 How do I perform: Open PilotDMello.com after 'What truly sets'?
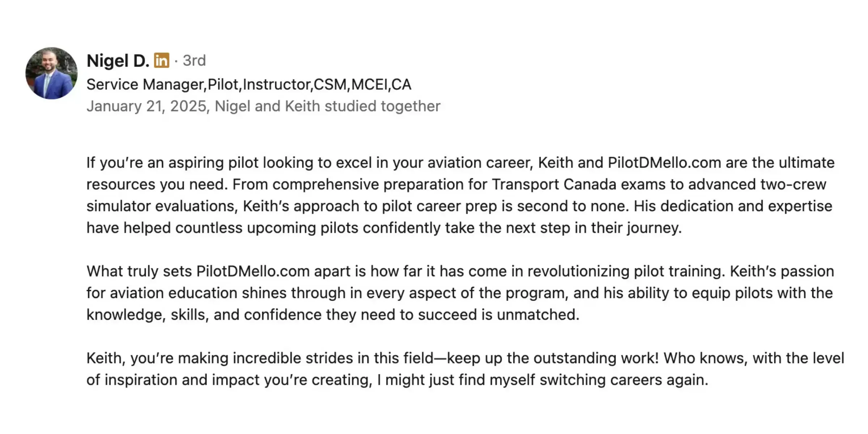click(x=253, y=271)
